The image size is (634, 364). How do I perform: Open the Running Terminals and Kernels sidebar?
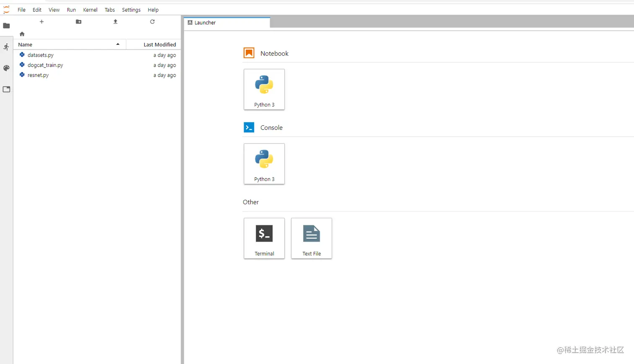tap(6, 47)
